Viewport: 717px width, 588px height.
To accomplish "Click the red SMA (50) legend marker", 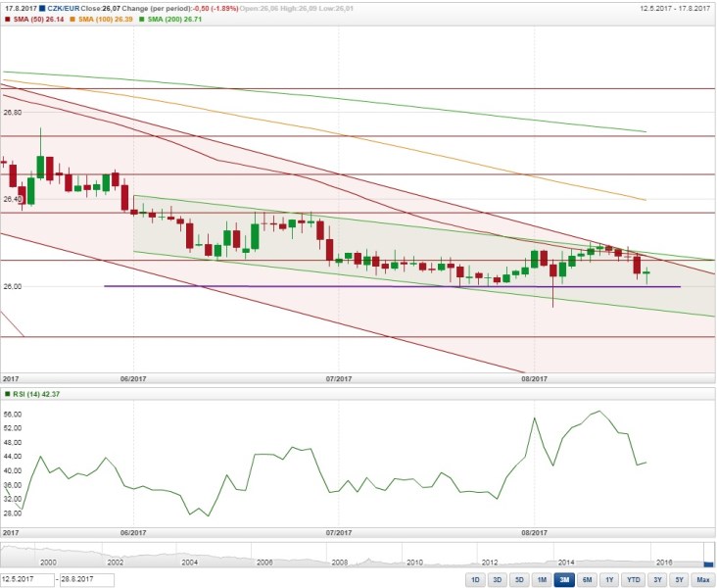I will [x=7, y=22].
